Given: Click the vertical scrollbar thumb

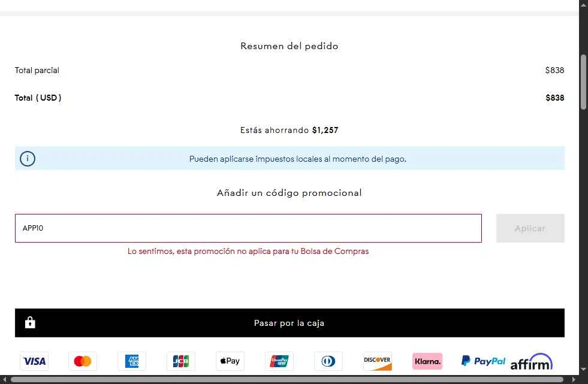Looking at the screenshot, I should tap(583, 83).
